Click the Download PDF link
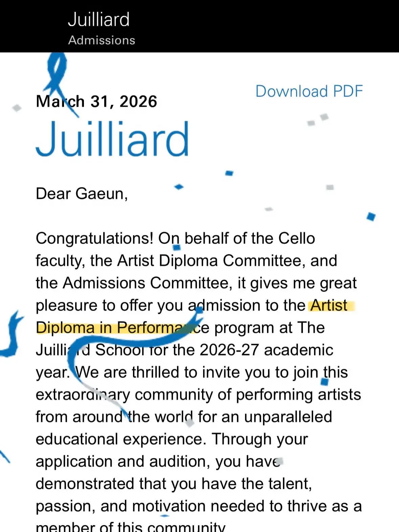This screenshot has width=399, height=532. [x=309, y=91]
